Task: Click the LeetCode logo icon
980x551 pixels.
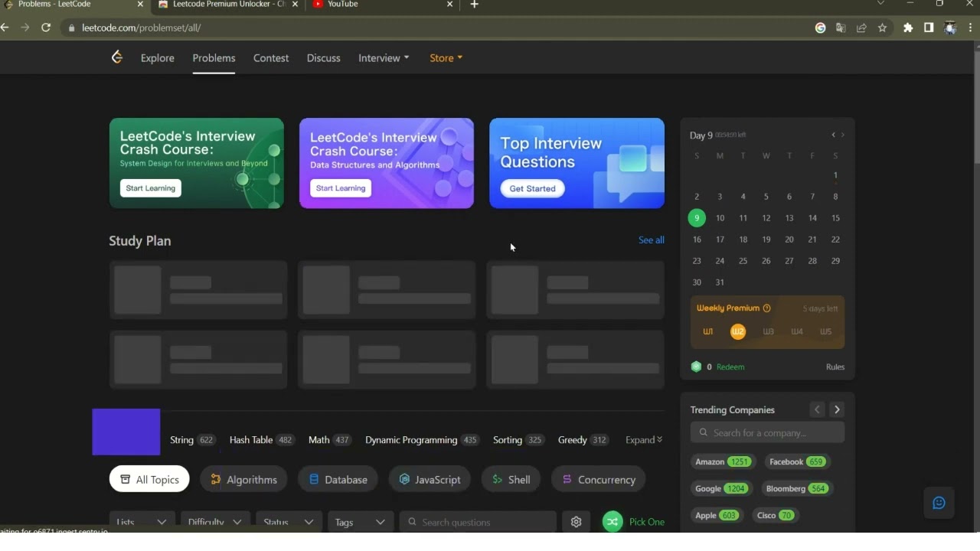Action: pos(117,57)
